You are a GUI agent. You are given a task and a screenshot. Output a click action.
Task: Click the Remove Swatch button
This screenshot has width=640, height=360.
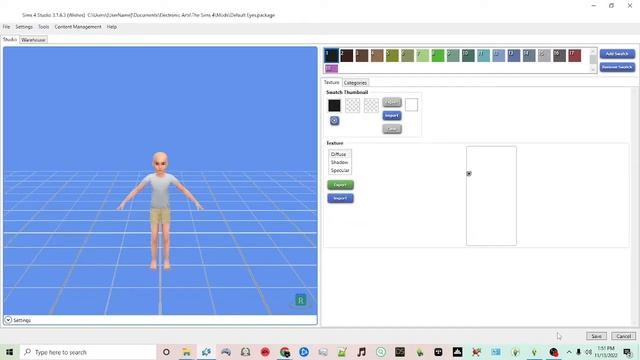click(617, 67)
